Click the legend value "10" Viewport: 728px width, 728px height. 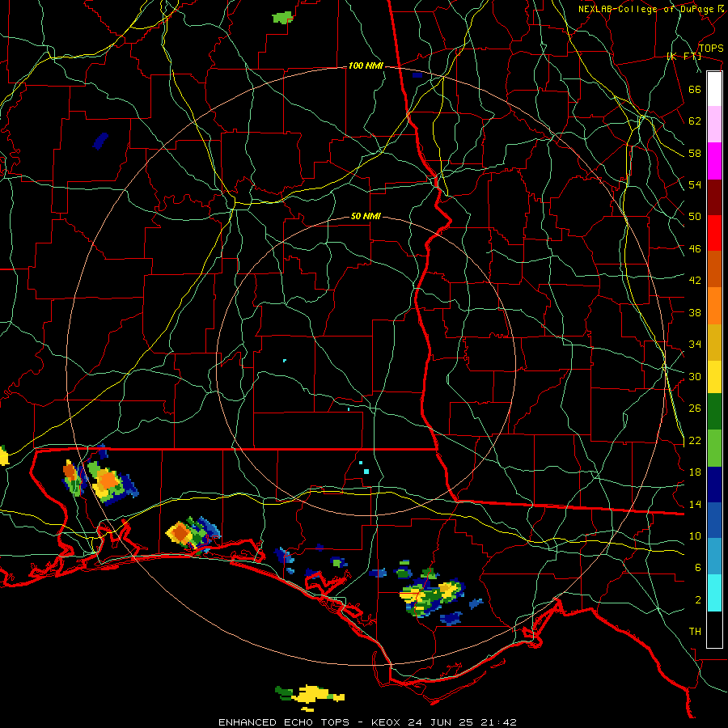pyautogui.click(x=695, y=536)
